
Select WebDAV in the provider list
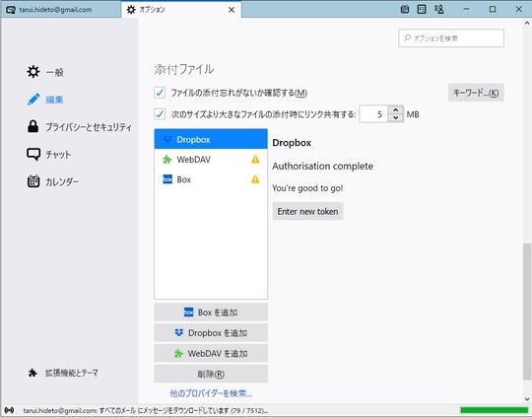click(x=211, y=160)
